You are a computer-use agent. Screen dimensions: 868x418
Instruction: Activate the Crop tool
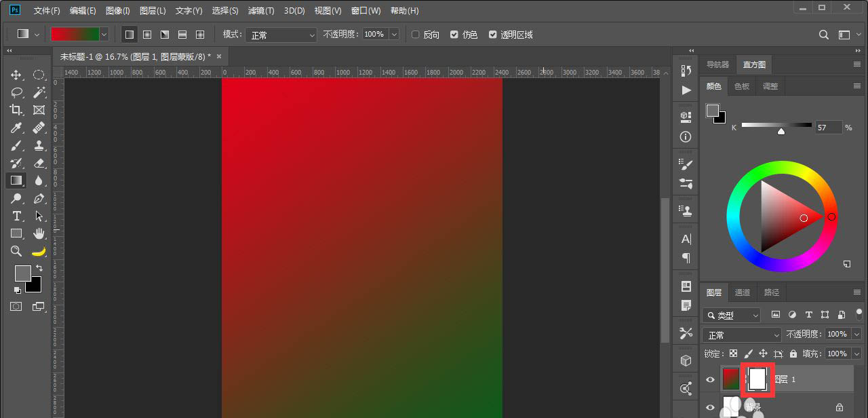click(x=16, y=110)
